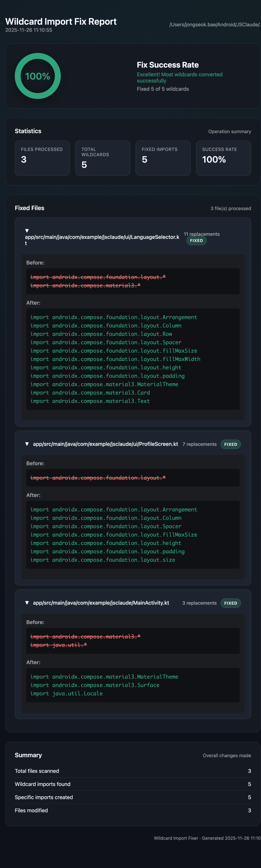Click the 100% success rate ring
Image resolution: width=261 pixels, height=868 pixels.
[x=38, y=76]
